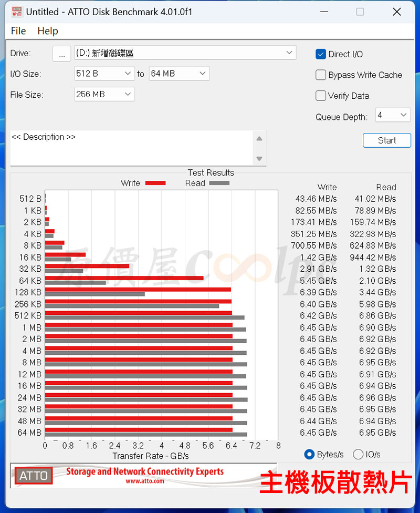Click the 1 KB read value 78.89 MB/s
The width and height of the screenshot is (420, 513).
(375, 211)
